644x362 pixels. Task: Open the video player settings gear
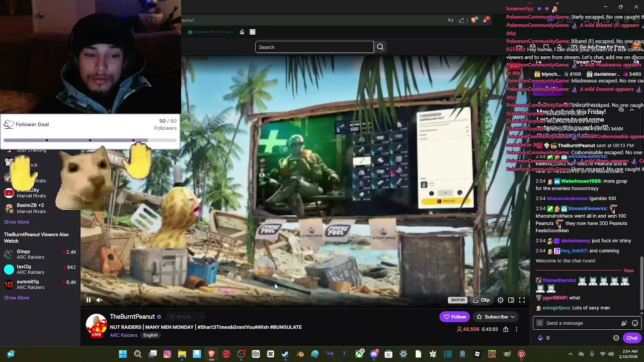[500, 300]
